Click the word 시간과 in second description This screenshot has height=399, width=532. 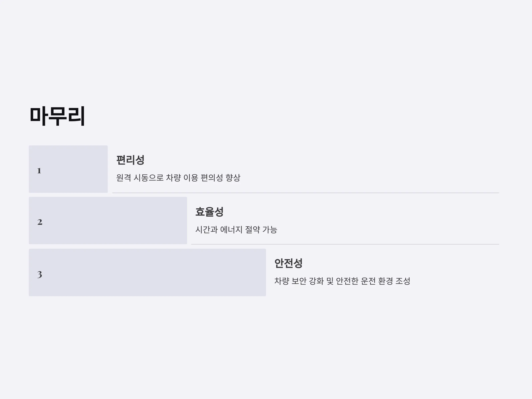[x=207, y=229]
